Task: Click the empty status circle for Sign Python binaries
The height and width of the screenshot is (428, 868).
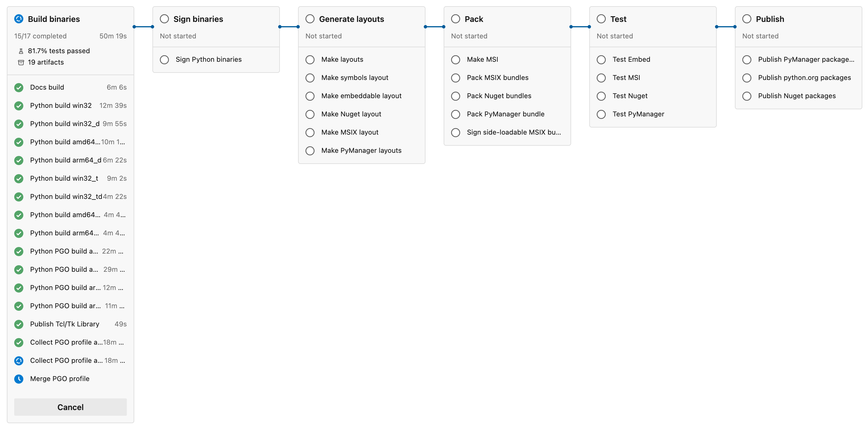Action: pos(164,60)
